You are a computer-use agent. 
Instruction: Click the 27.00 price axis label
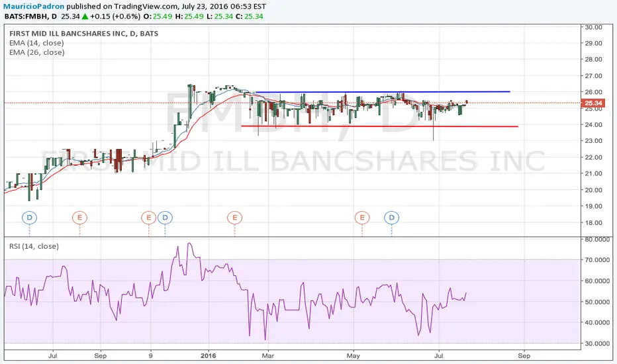pyautogui.click(x=593, y=76)
